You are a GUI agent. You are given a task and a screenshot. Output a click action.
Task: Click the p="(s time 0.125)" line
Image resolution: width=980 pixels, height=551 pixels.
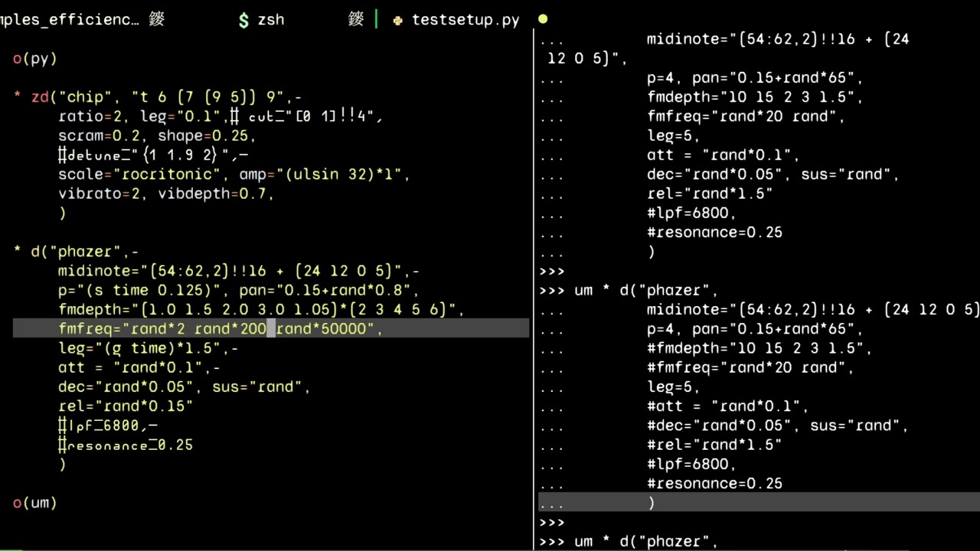tap(239, 290)
